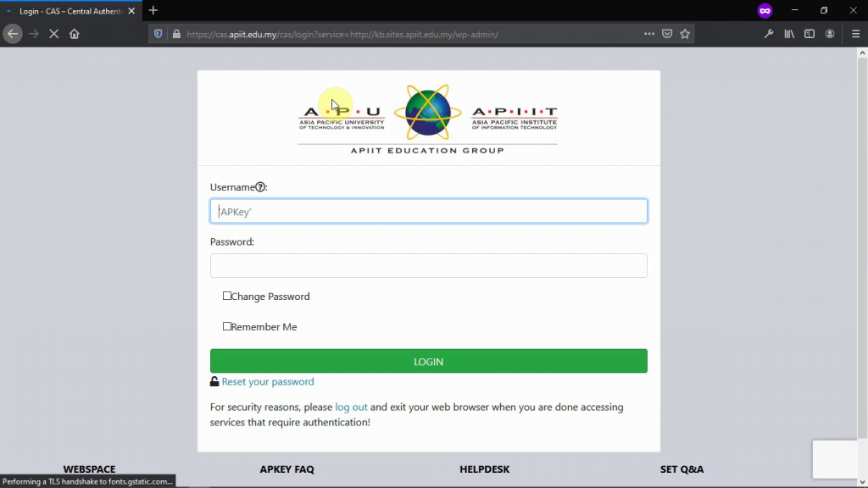Click the globe emblem logo
The image size is (868, 488).
[x=427, y=113]
